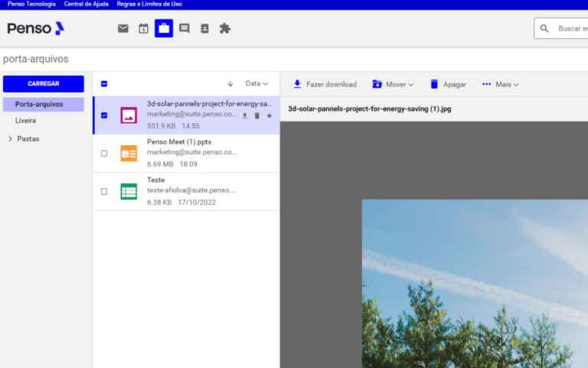Click the green spreadsheet file icon
The width and height of the screenshot is (588, 368).
pyautogui.click(x=129, y=191)
